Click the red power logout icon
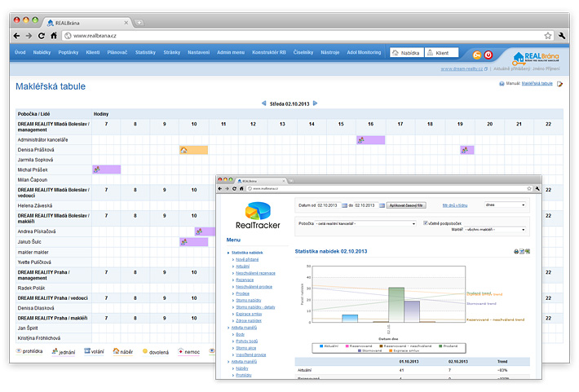This screenshot has height=392, width=579. click(488, 55)
